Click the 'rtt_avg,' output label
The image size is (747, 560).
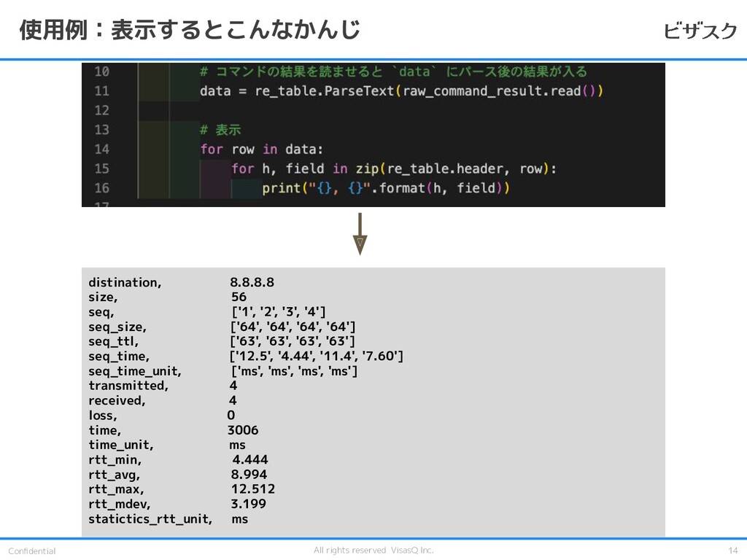click(115, 475)
